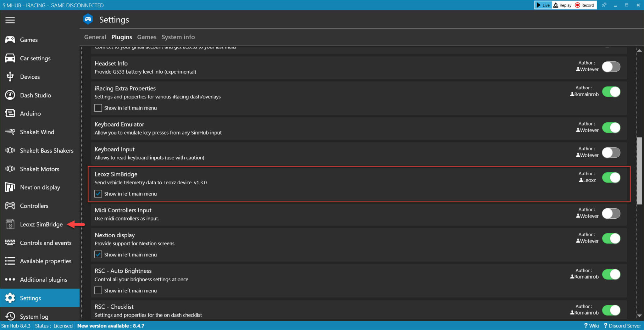Screen dimensions: 644x330
Task: Open the hamburger menu icon
Action: click(x=10, y=20)
